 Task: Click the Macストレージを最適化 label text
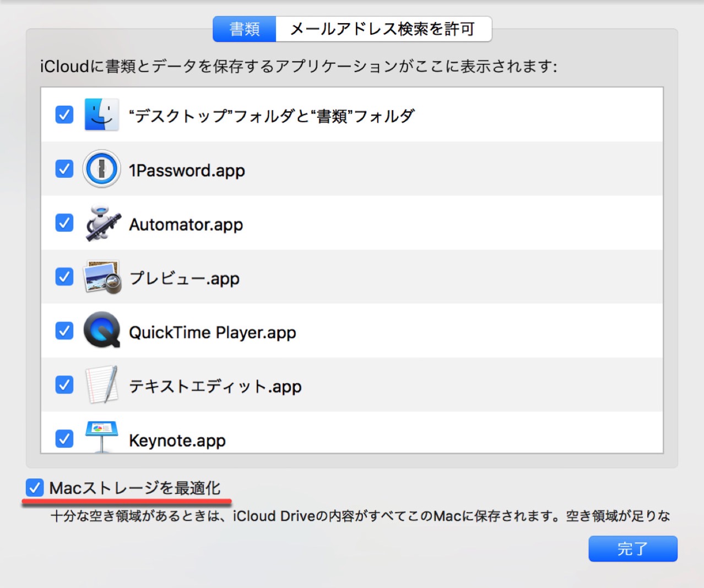coord(135,488)
